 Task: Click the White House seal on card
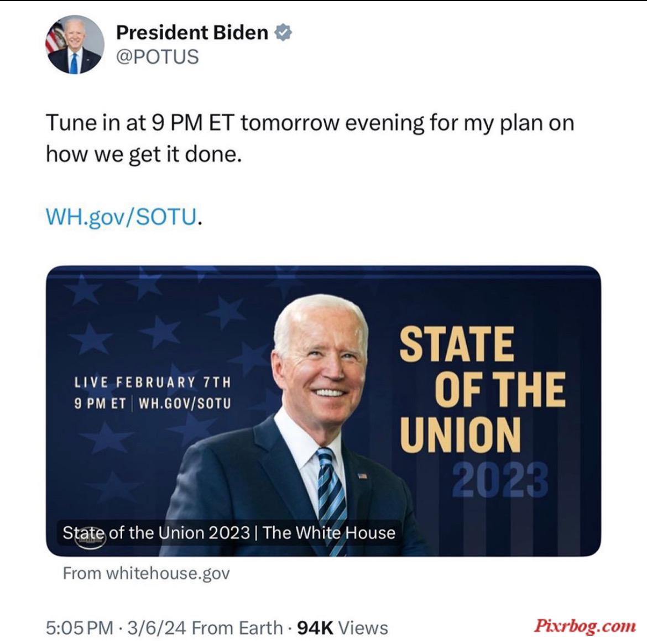[x=90, y=540]
